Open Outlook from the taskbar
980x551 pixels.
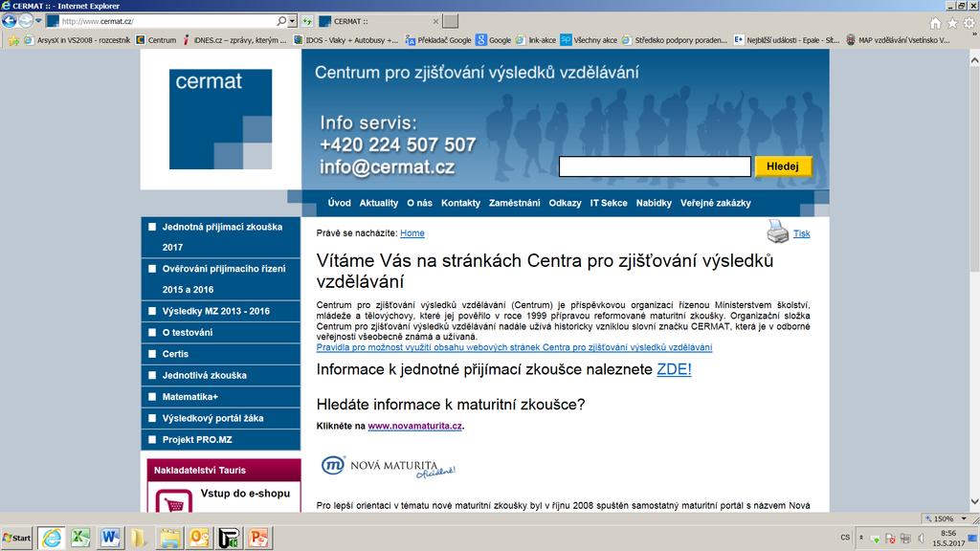tap(199, 538)
